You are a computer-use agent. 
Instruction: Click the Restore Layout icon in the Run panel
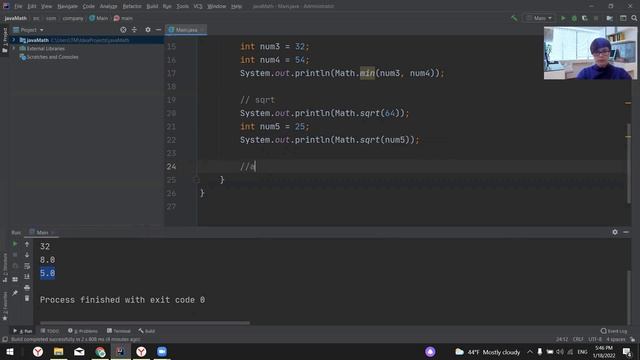(15, 280)
